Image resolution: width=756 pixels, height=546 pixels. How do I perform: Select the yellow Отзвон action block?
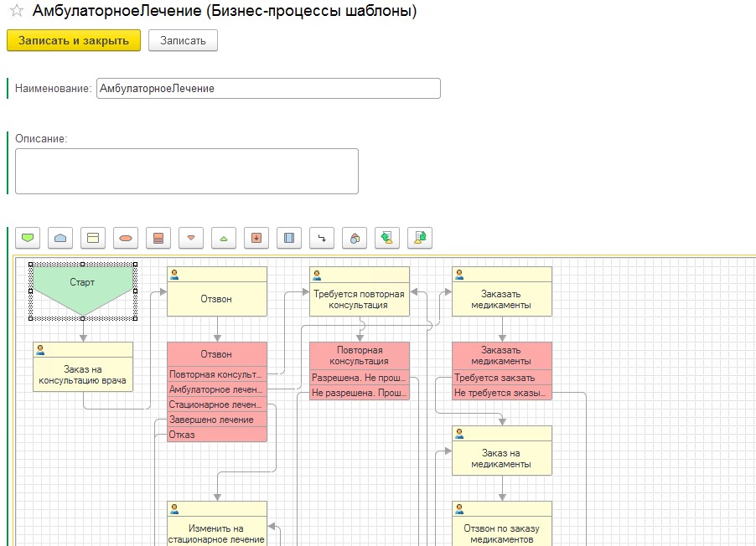tap(217, 291)
